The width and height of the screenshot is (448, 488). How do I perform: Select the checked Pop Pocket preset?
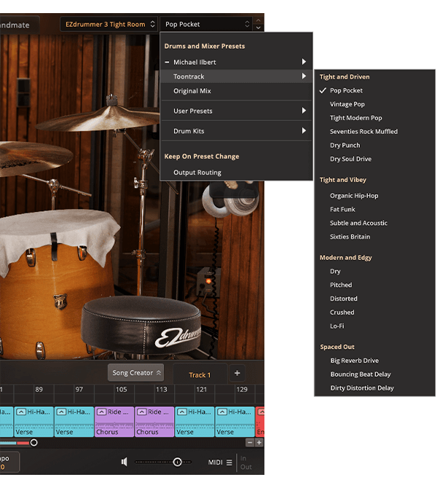(346, 91)
